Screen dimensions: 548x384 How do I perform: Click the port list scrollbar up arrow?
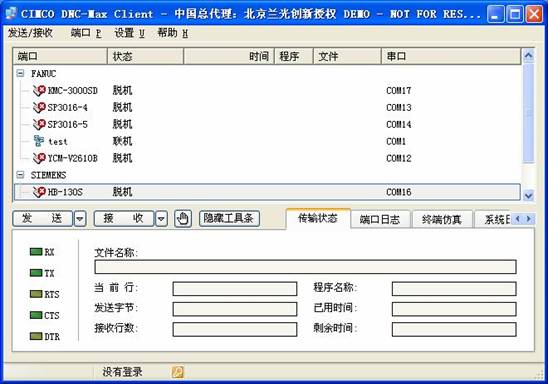click(x=528, y=55)
